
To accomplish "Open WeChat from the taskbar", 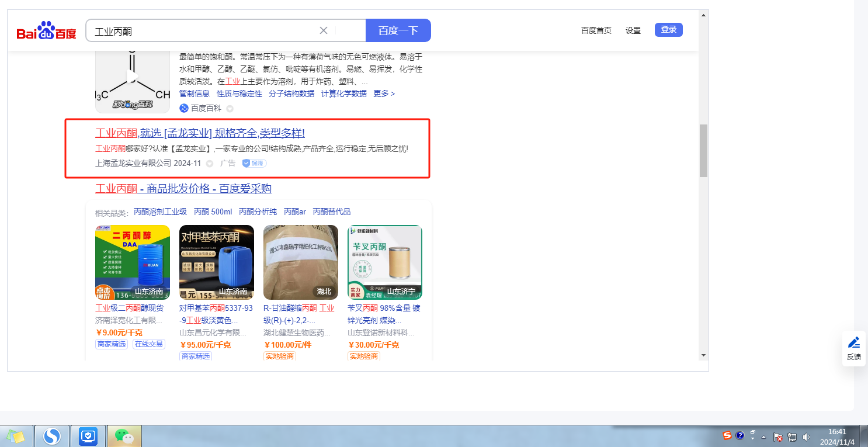I will pyautogui.click(x=124, y=436).
